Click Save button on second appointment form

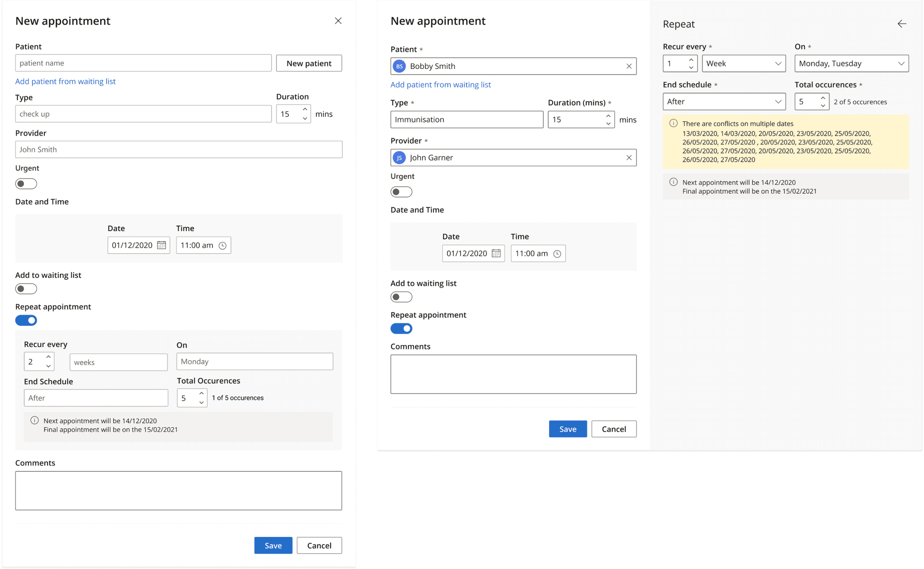(567, 429)
